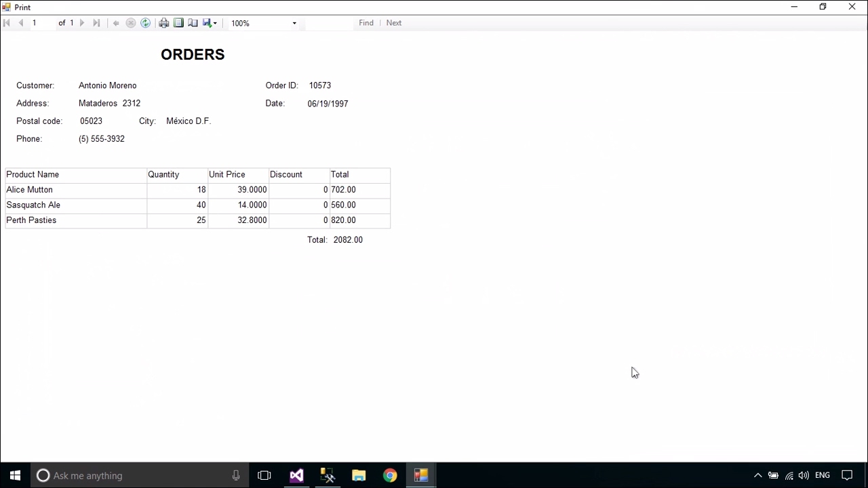Screen dimensions: 868x488
Task: Click the Perth Pasties product cell
Action: coord(76,220)
